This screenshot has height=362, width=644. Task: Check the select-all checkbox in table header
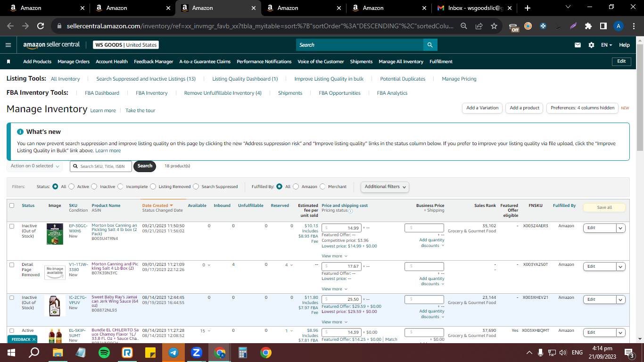(x=12, y=206)
